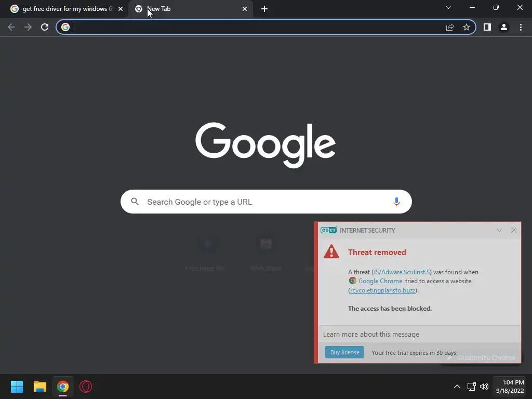Open the rcyco.etingplansfo.buzz website link
This screenshot has height=399, width=532.
click(383, 290)
